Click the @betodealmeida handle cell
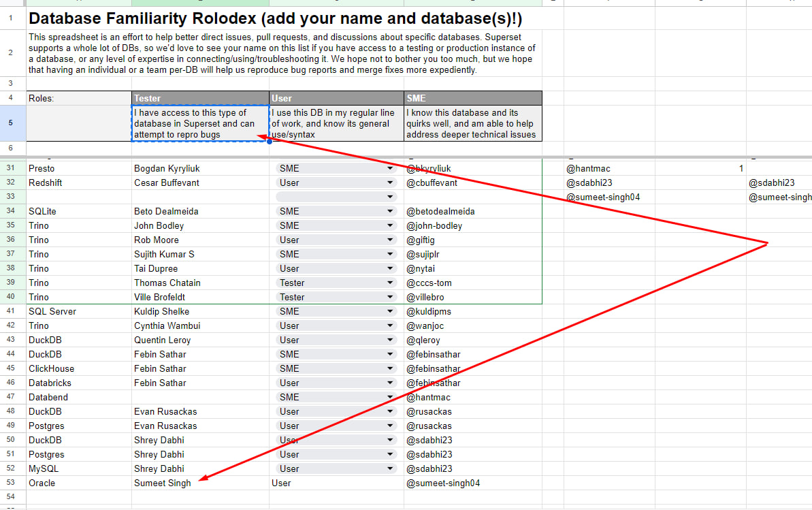The image size is (812, 510). [473, 211]
